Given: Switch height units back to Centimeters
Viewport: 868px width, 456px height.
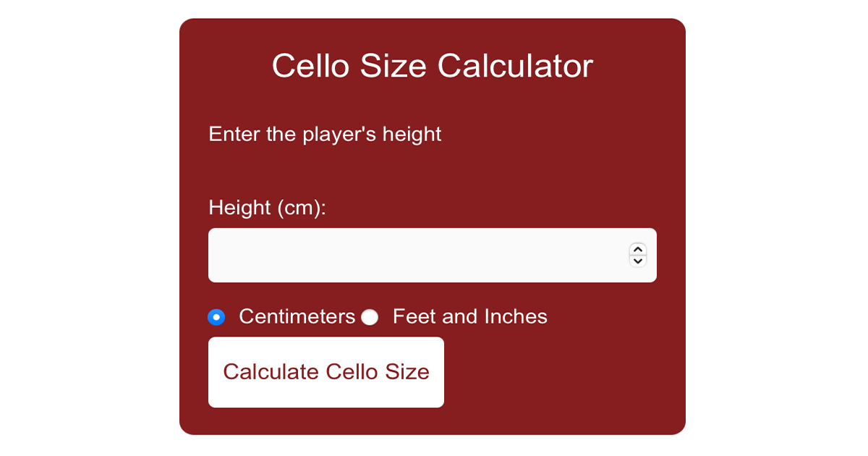Looking at the screenshot, I should (216, 317).
